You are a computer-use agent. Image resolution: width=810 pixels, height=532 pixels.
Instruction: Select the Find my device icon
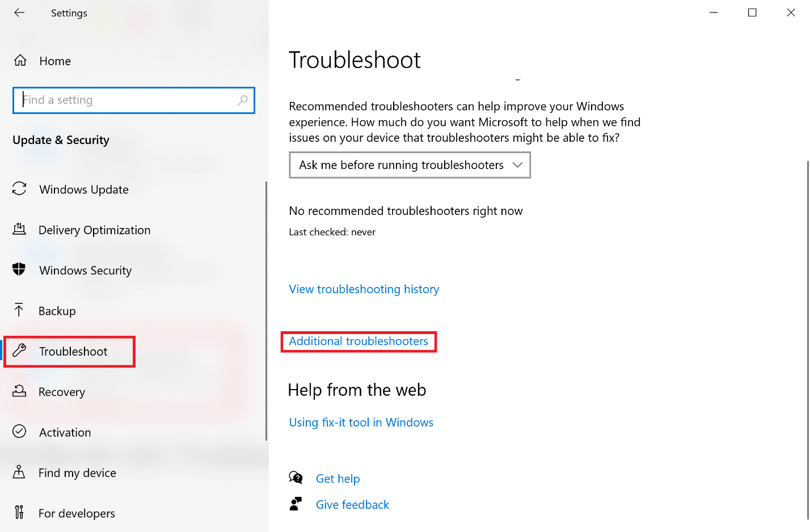click(20, 472)
